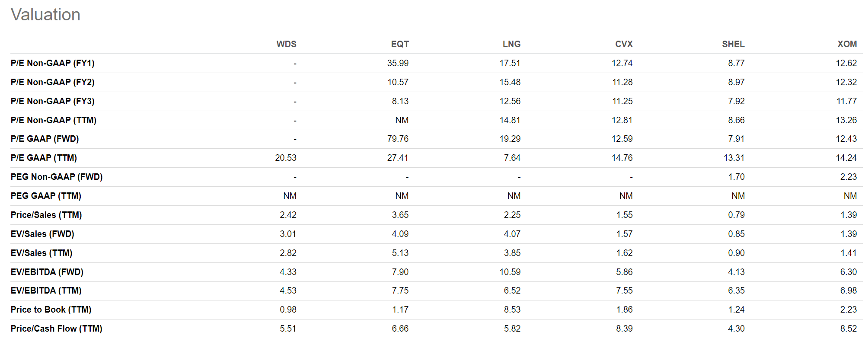
Task: Click SHEL EV/Sales (FWD) value 0.85
Action: [x=736, y=234]
